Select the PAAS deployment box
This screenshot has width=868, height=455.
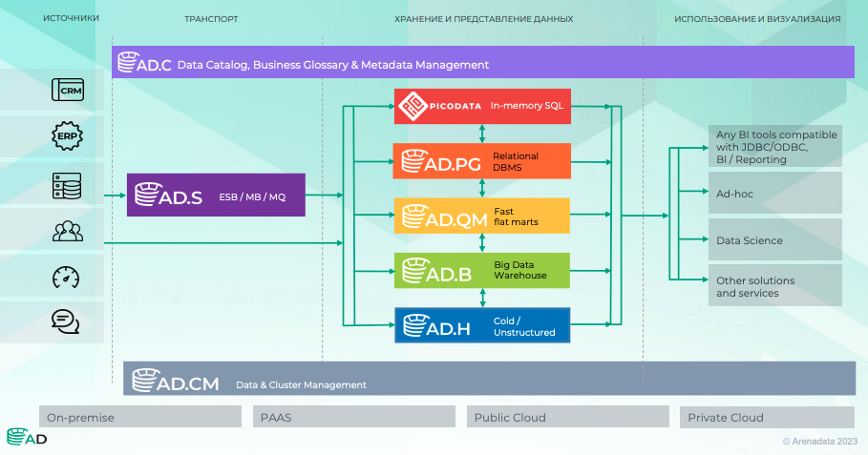(x=354, y=417)
